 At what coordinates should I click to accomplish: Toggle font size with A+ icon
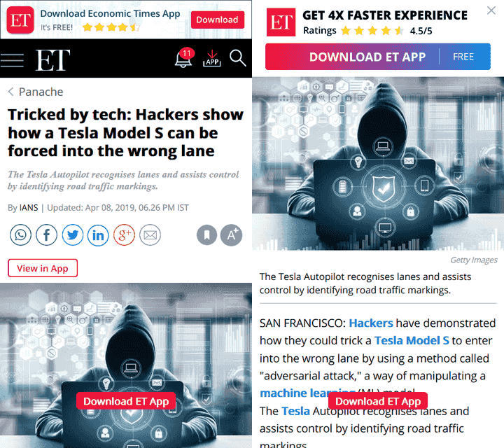click(x=232, y=235)
